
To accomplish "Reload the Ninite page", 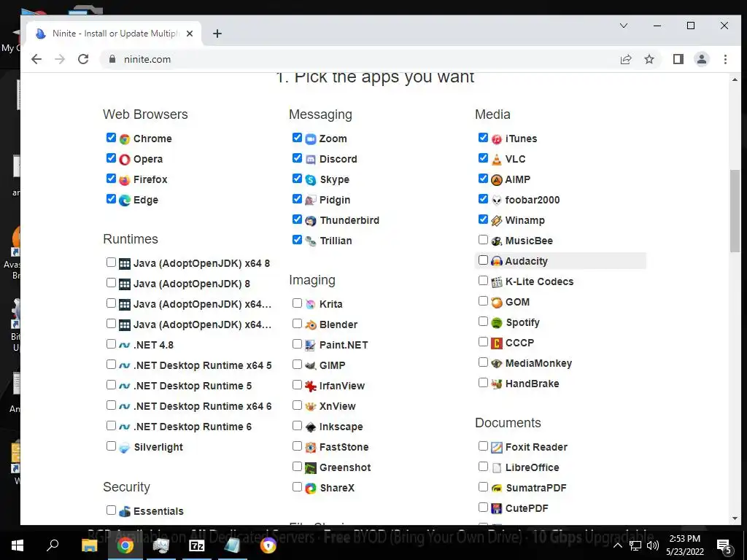I will pyautogui.click(x=83, y=59).
